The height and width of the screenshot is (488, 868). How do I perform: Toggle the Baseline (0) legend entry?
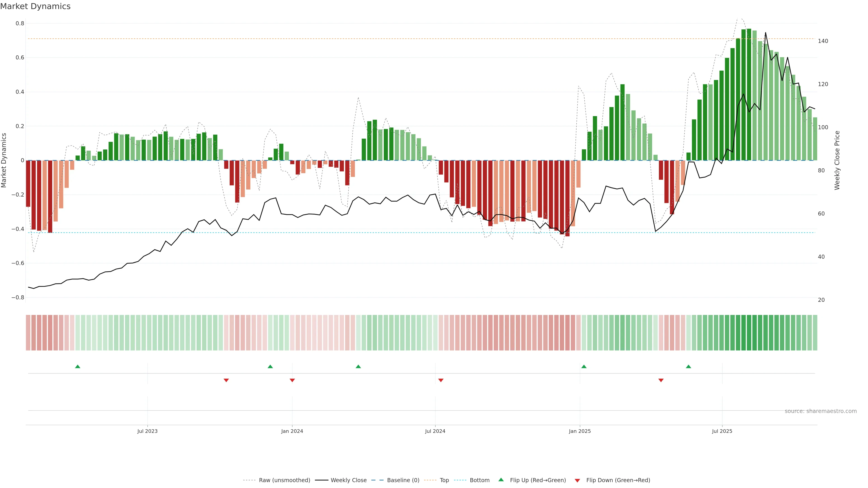coord(403,480)
